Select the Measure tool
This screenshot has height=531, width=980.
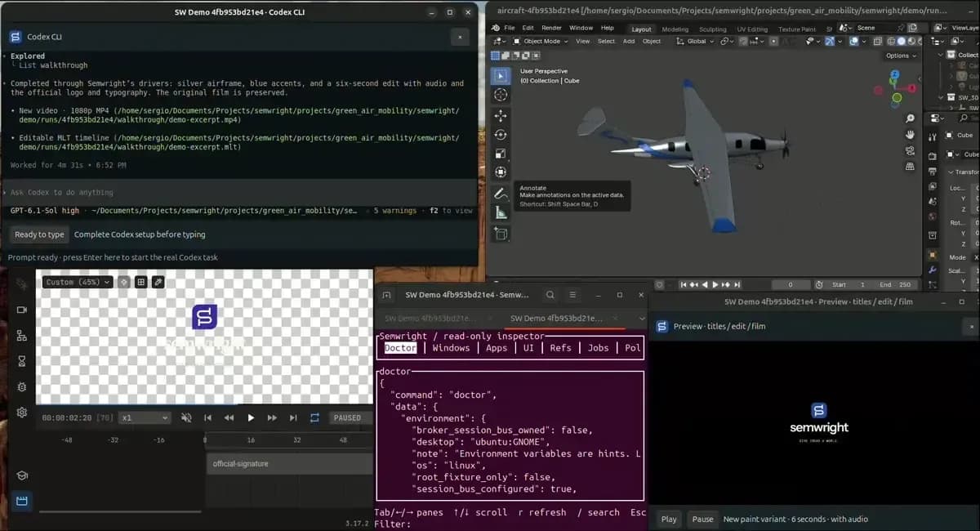501,213
